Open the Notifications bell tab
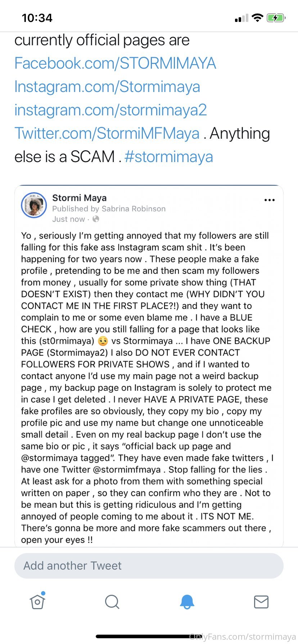298x644 pixels. click(187, 602)
